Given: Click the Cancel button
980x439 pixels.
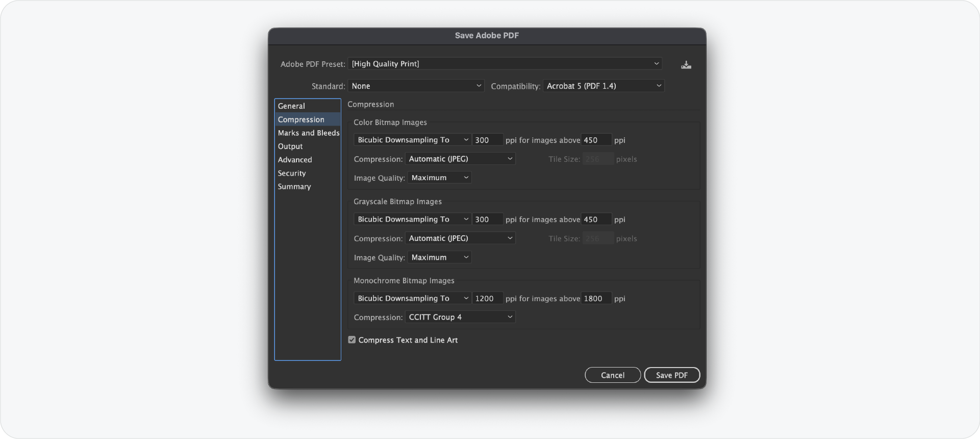Looking at the screenshot, I should [613, 375].
